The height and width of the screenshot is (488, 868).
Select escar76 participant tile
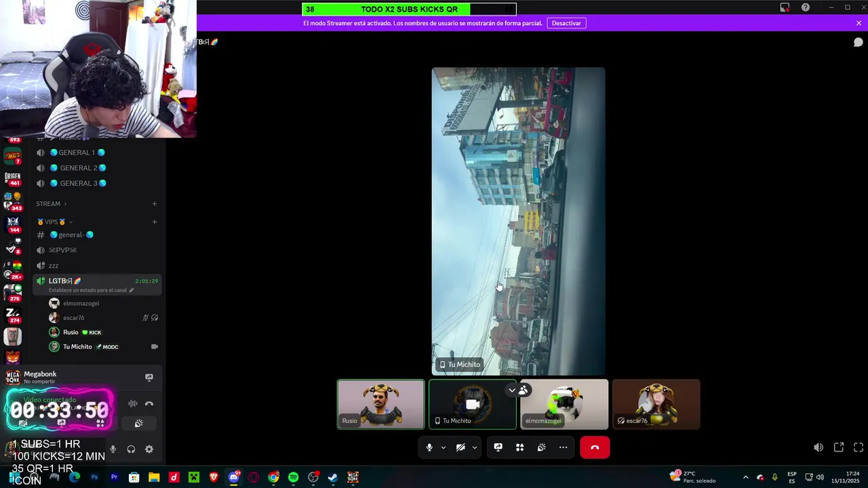point(656,404)
